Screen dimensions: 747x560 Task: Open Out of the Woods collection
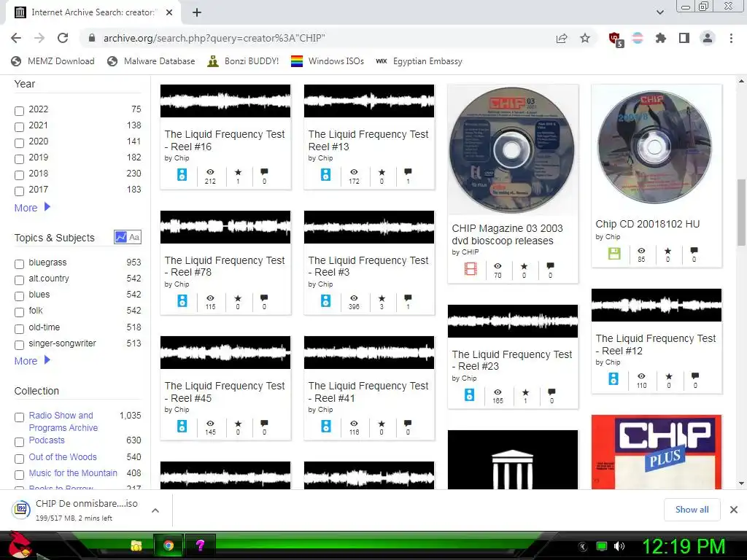[x=63, y=456]
